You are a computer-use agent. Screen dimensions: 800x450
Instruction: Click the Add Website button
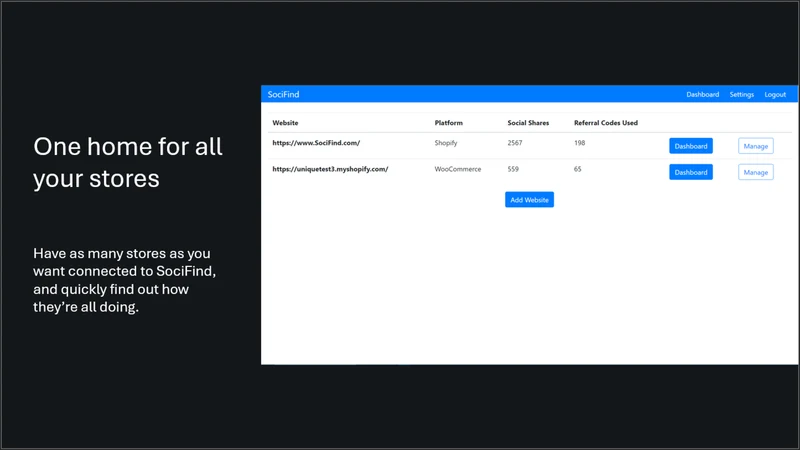tap(529, 199)
